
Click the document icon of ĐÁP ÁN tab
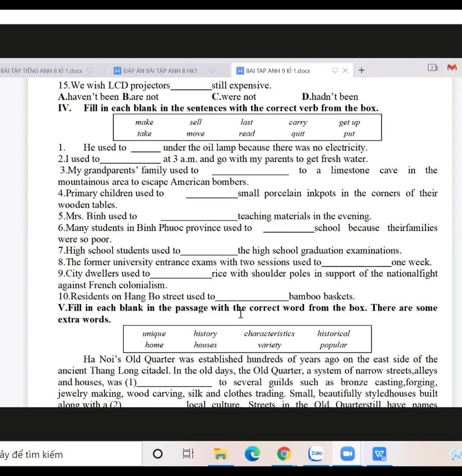coord(117,71)
